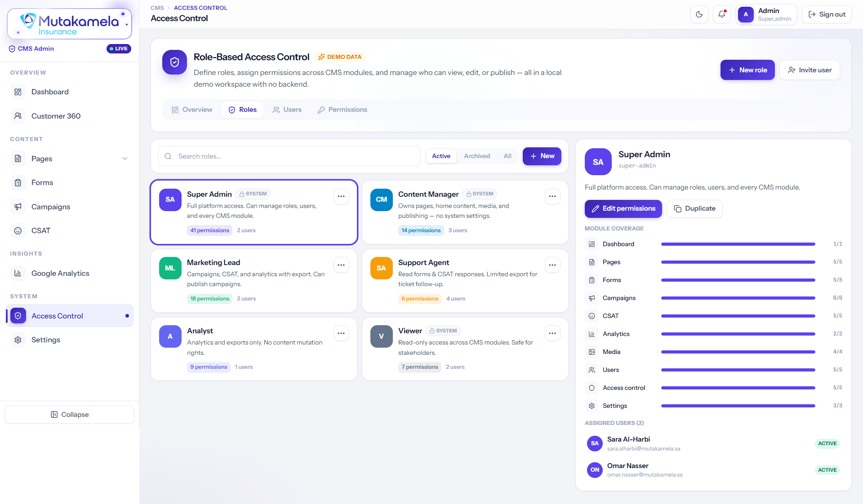
Task: Click Sign out
Action: [827, 14]
